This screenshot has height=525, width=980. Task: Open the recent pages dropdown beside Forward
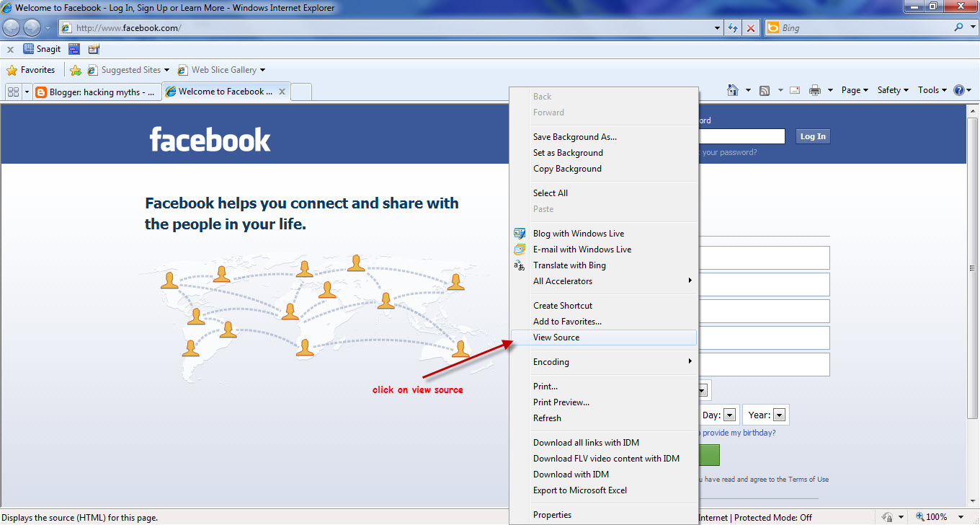click(x=48, y=28)
